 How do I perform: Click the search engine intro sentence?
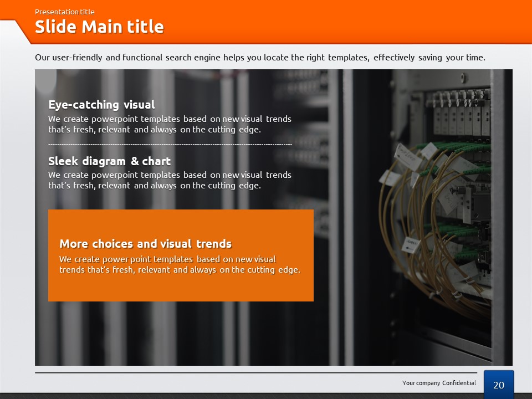260,57
